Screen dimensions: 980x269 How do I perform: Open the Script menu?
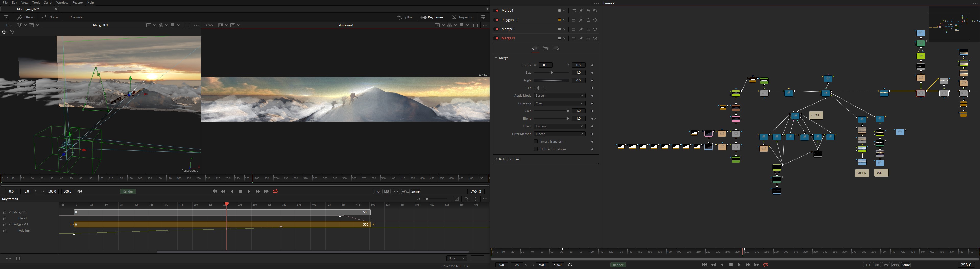coord(48,3)
